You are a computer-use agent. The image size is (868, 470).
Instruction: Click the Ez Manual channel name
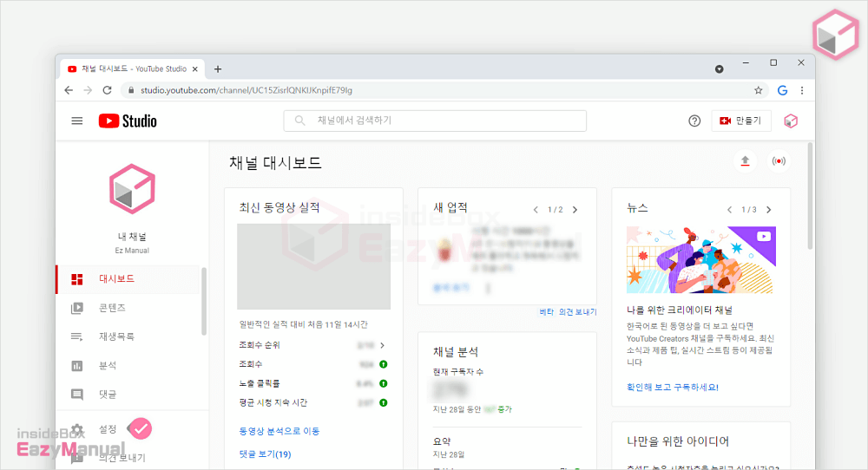(132, 251)
